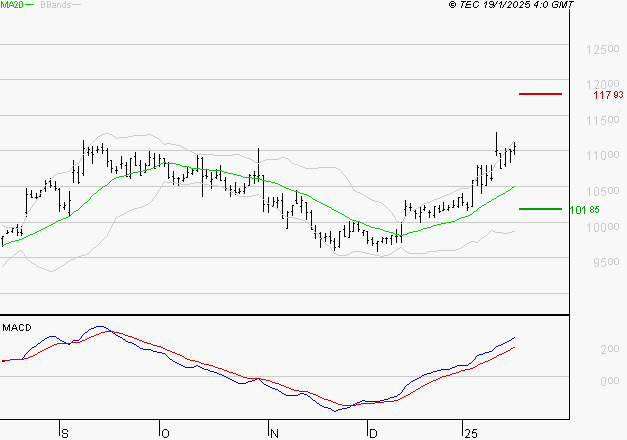Click the 9500 price axis label
Viewport: 627px width, 440px height.
[x=606, y=262]
